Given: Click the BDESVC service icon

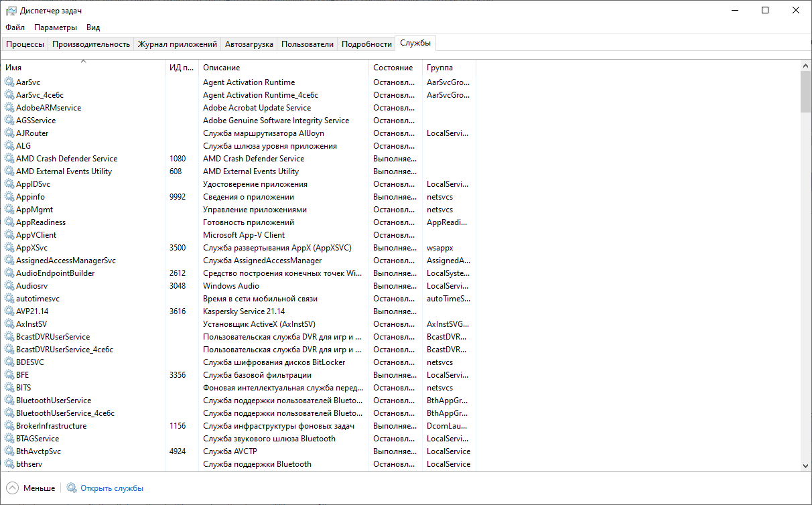Looking at the screenshot, I should click(9, 362).
